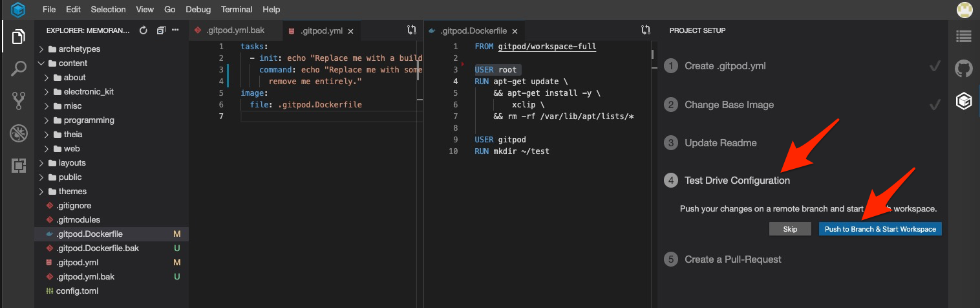Open changes icon in left editor group

coord(412,30)
